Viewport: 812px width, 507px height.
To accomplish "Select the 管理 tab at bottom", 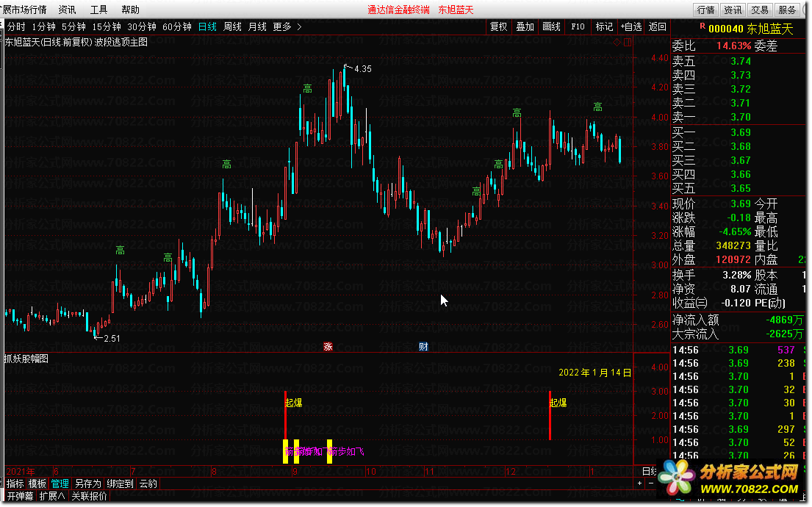I will coord(60,483).
